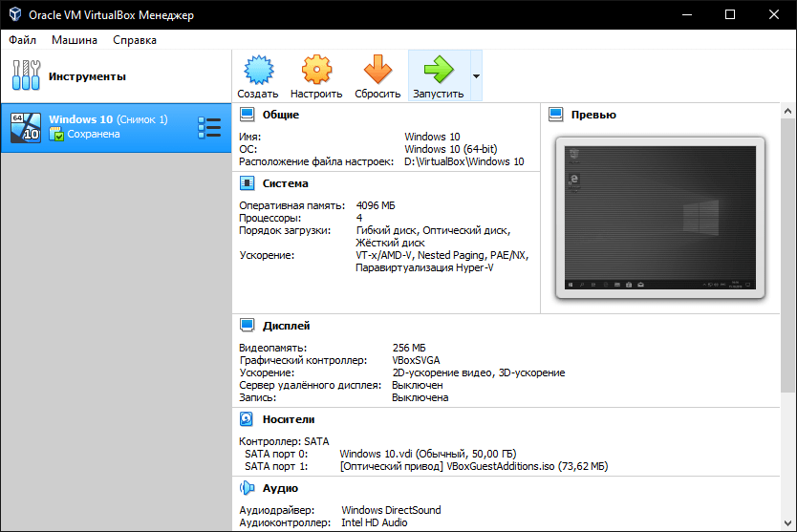Open VM settings with Настроить gear icon

[x=316, y=71]
